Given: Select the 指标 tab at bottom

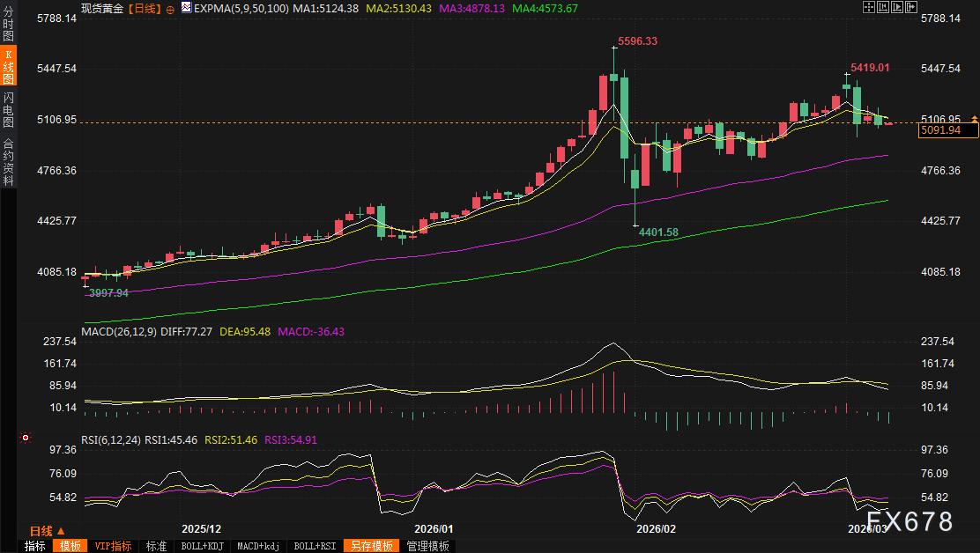Looking at the screenshot, I should tap(35, 546).
